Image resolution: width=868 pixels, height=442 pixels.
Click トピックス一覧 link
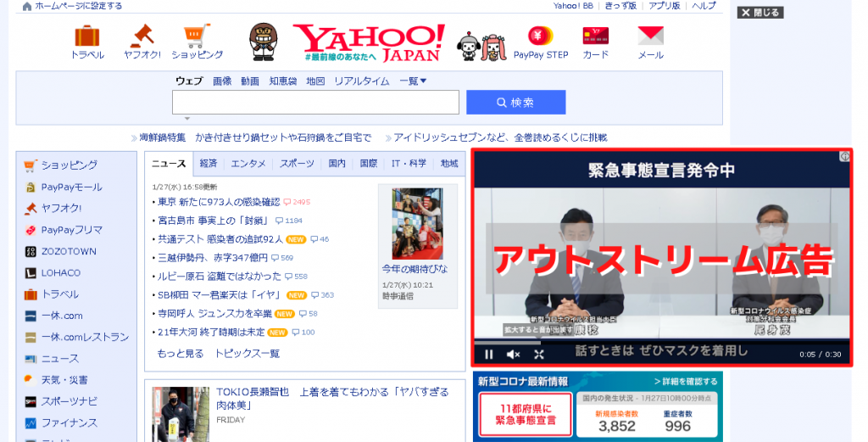tap(247, 354)
